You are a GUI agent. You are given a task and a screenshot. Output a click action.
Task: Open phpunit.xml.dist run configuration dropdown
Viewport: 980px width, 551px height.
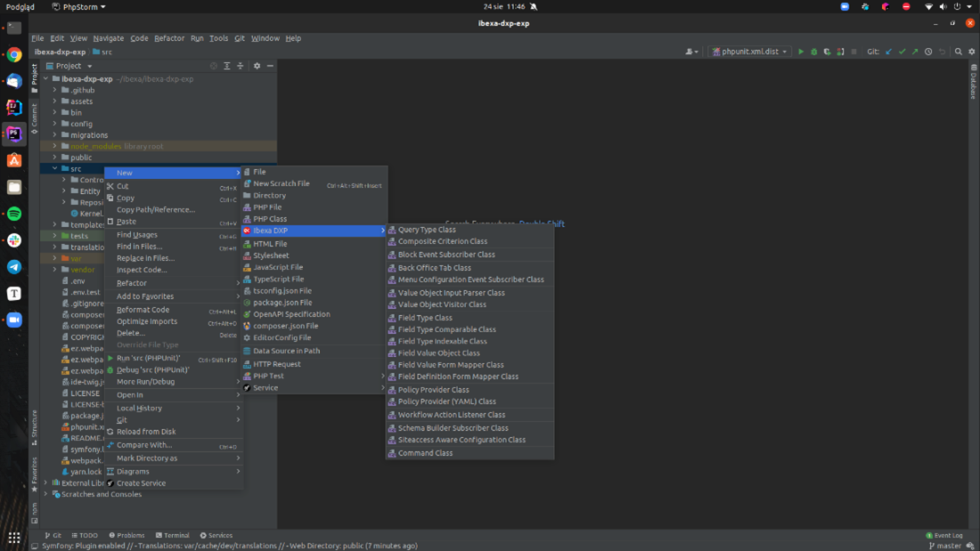[x=749, y=52]
